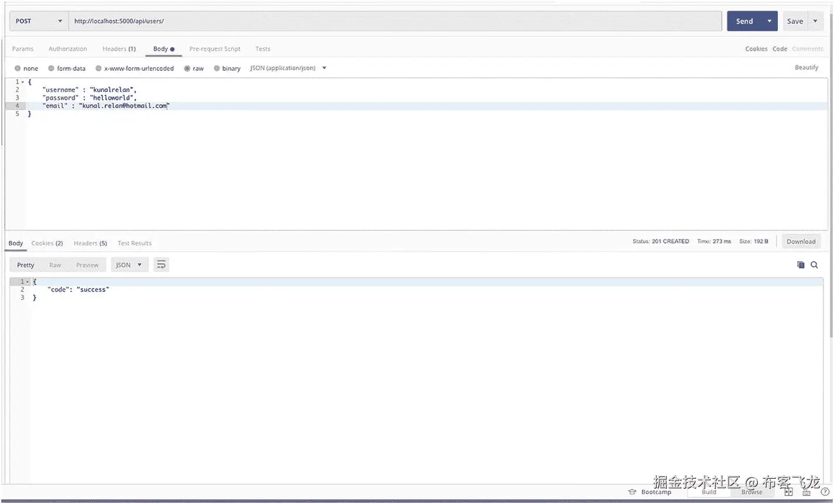This screenshot has height=504, width=834.
Task: Open JSON (application/json) content type dropdown
Action: click(x=288, y=68)
